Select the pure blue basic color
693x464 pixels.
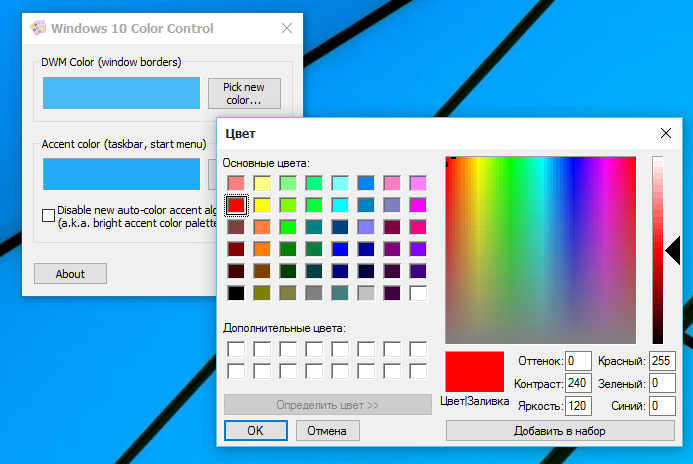pyautogui.click(x=340, y=249)
